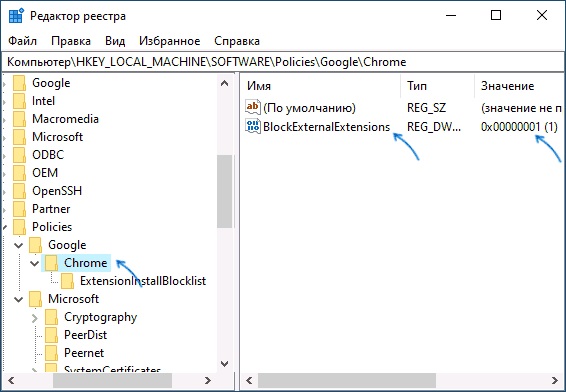Click values pane horizontal scroll right arrow
The width and height of the screenshot is (566, 392).
pyautogui.click(x=555, y=380)
